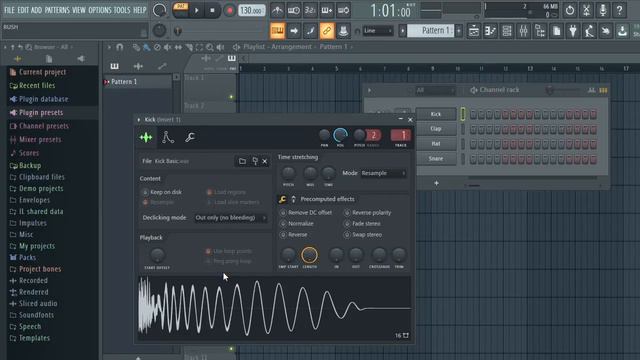This screenshot has height=360, width=640.
Task: Open the PATTERNS menu
Action: pos(57,10)
